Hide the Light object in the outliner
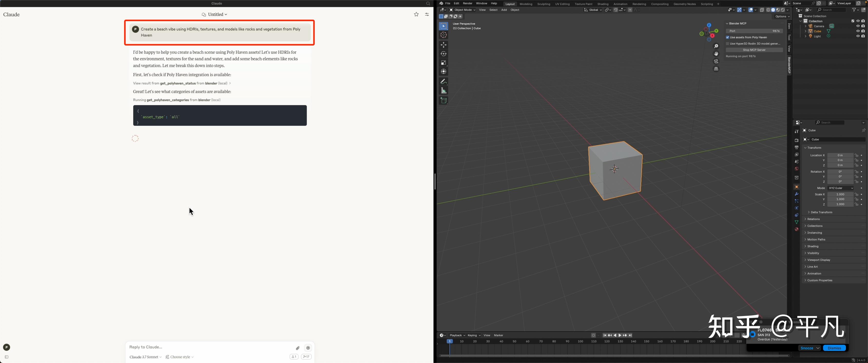The image size is (868, 363). click(x=858, y=36)
